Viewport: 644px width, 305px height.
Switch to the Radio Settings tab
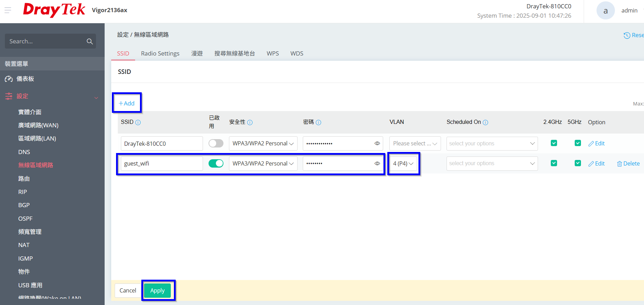160,53
